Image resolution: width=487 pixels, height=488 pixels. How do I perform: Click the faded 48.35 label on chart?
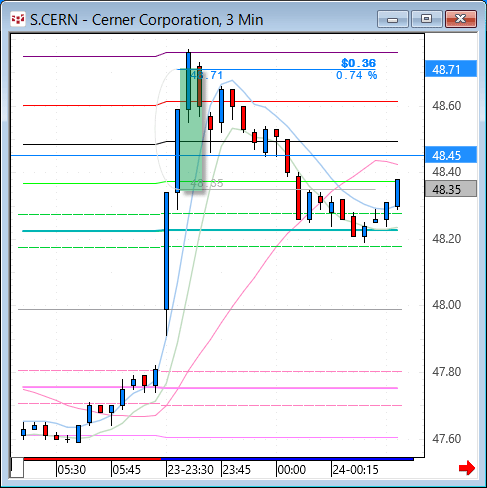pos(207,183)
